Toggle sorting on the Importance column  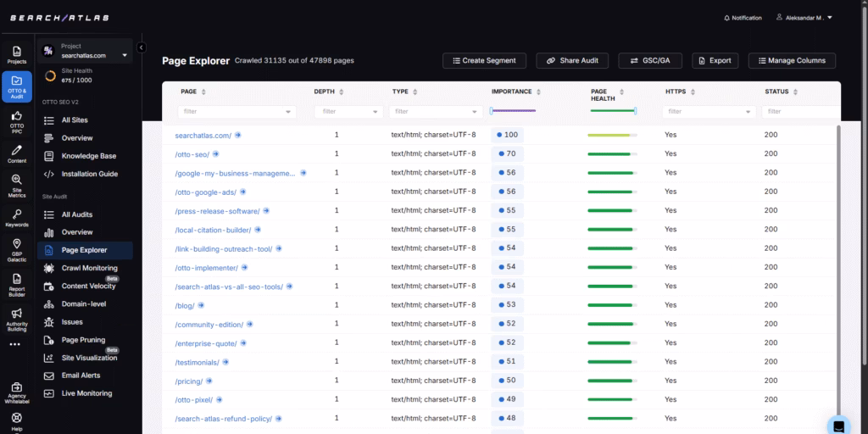pos(539,92)
